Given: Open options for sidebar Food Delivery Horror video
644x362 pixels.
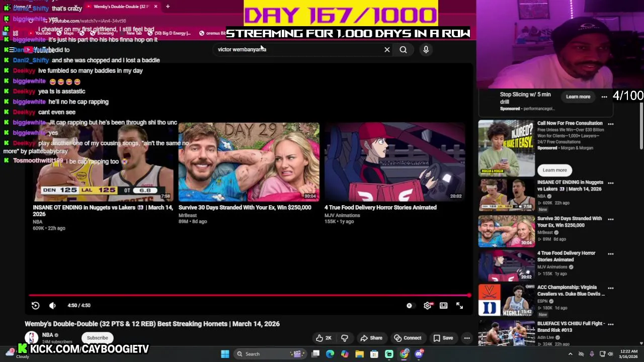Looking at the screenshot, I should [610, 254].
